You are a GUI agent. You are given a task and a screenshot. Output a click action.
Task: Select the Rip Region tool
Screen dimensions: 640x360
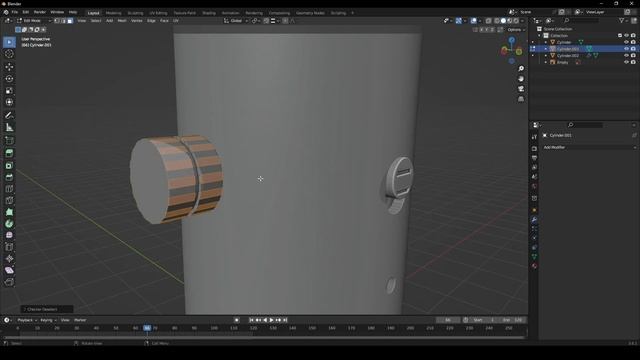click(9, 282)
